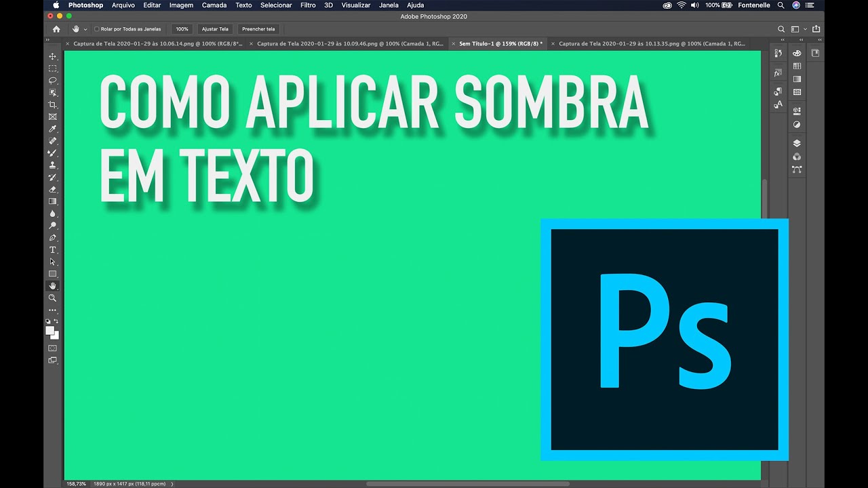Open the Gradients panel icon
This screenshot has height=488, width=868.
pyautogui.click(x=797, y=79)
